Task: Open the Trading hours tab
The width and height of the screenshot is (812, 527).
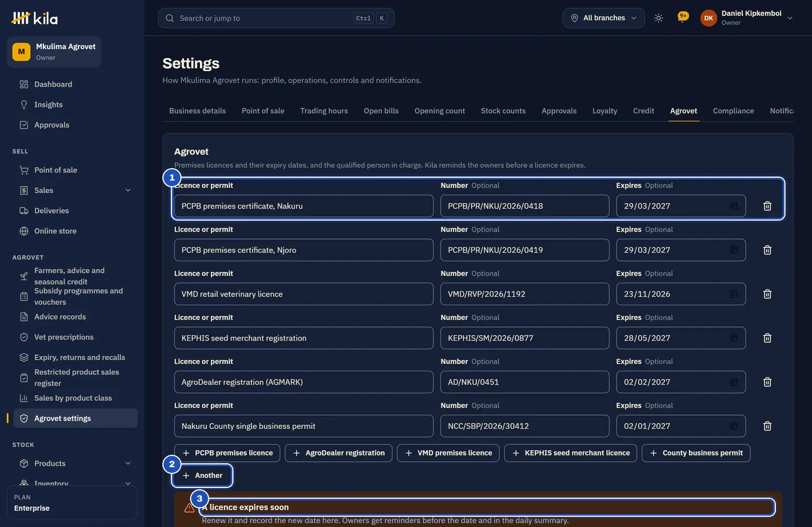Action: [324, 111]
